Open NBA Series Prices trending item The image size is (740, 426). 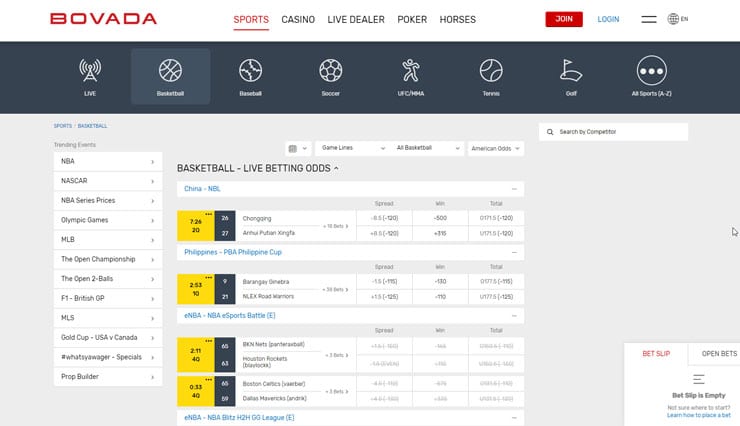108,200
